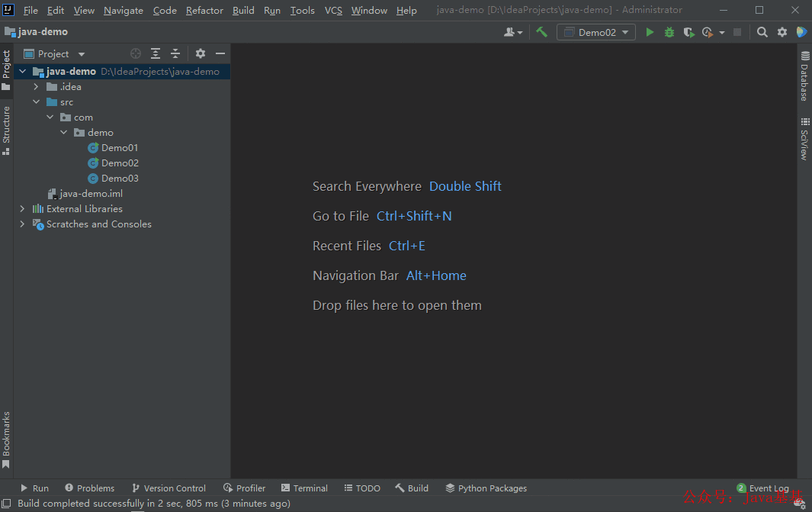Hide the Project panel minus icon
Screen dimensions: 812x512
click(220, 53)
